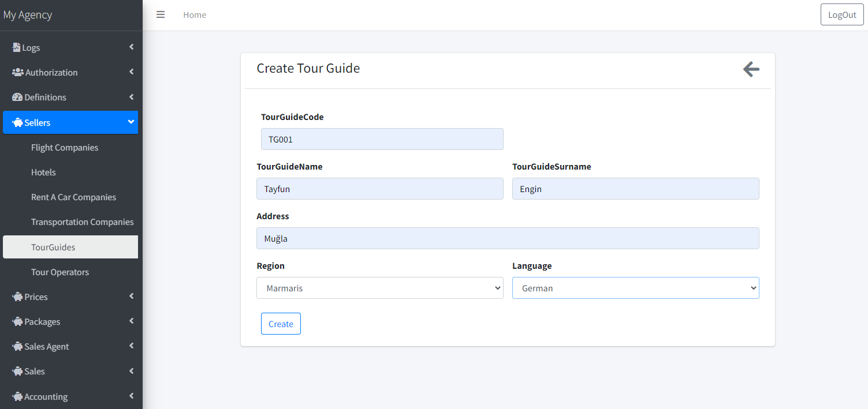Click the Accounting icon in sidebar
The image size is (868, 409).
(x=16, y=396)
